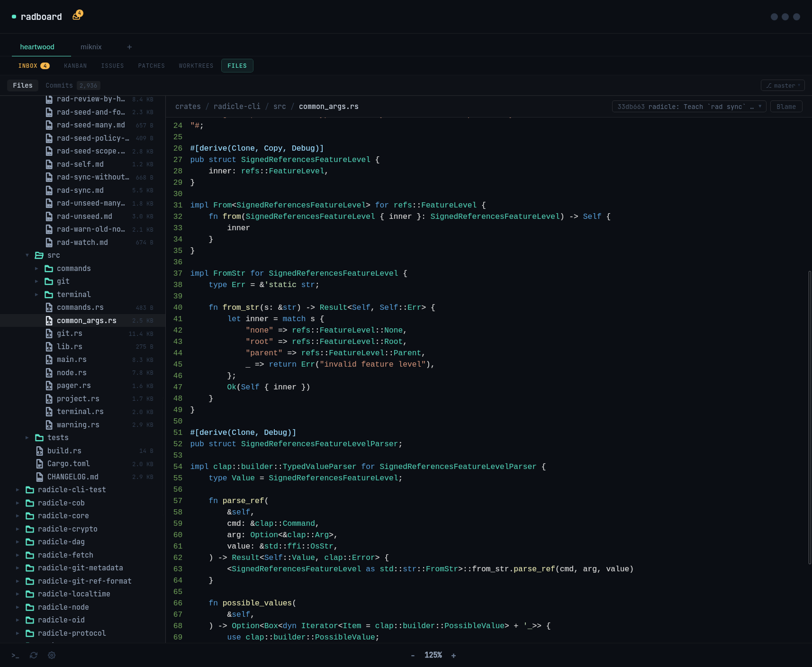Click the file icon for git.rs

[x=49, y=333]
